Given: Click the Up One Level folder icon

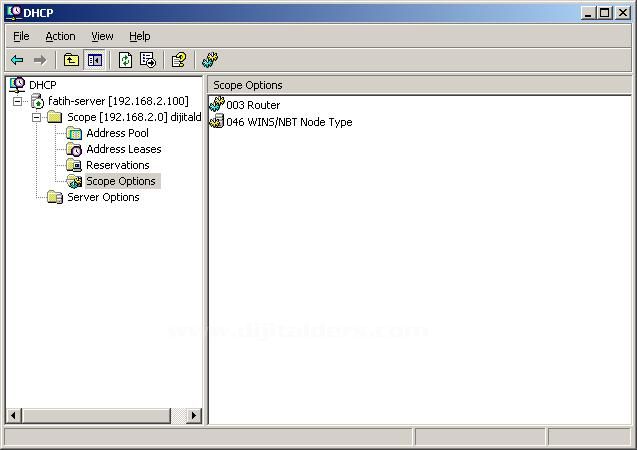Looking at the screenshot, I should coord(71,60).
